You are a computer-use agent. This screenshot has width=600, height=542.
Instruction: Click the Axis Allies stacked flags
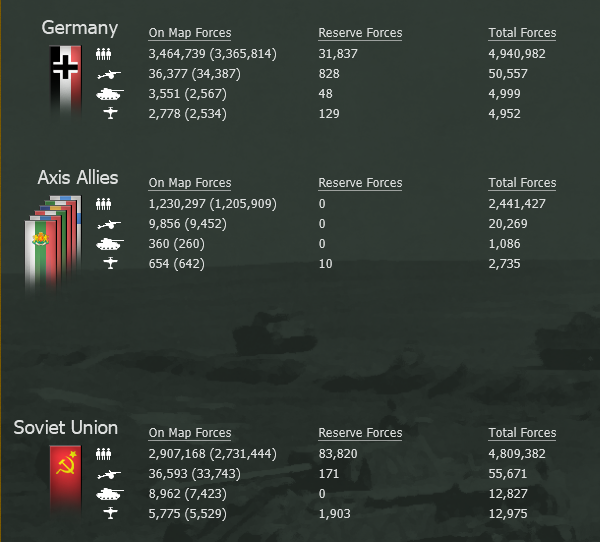coord(53,243)
